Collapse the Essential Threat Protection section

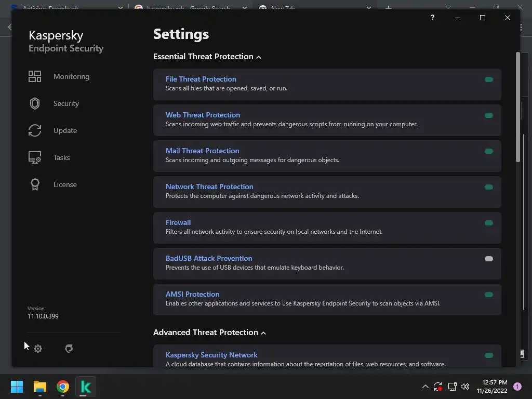click(207, 57)
